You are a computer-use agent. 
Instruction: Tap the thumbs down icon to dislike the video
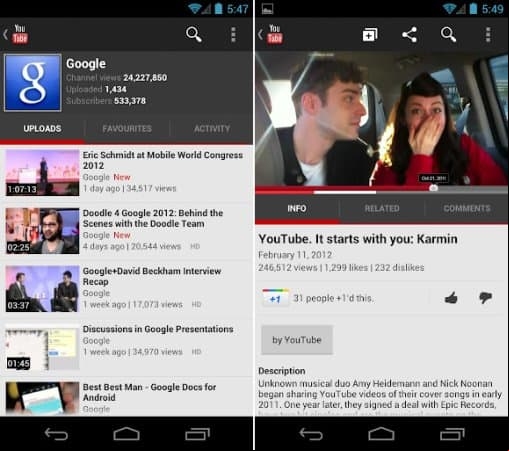click(485, 298)
